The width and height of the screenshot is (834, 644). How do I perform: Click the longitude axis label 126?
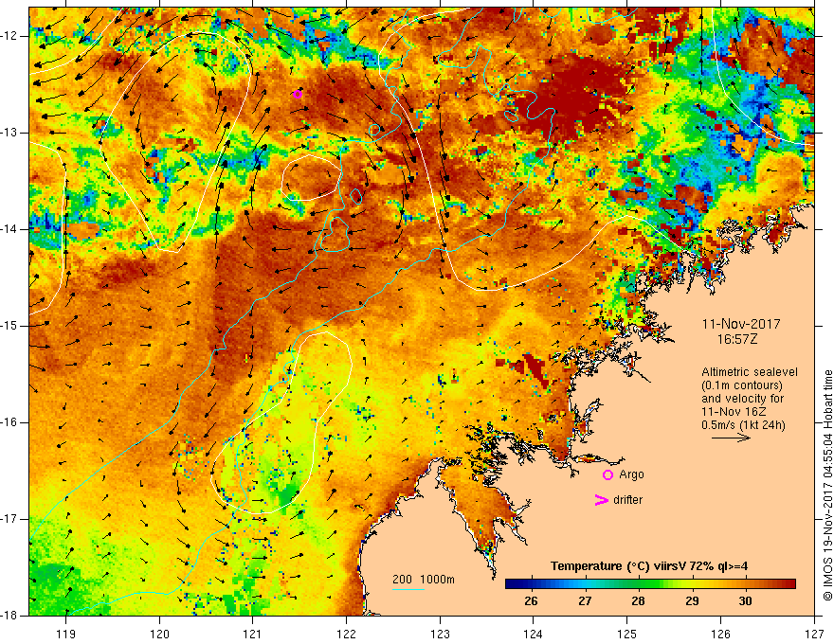720,634
